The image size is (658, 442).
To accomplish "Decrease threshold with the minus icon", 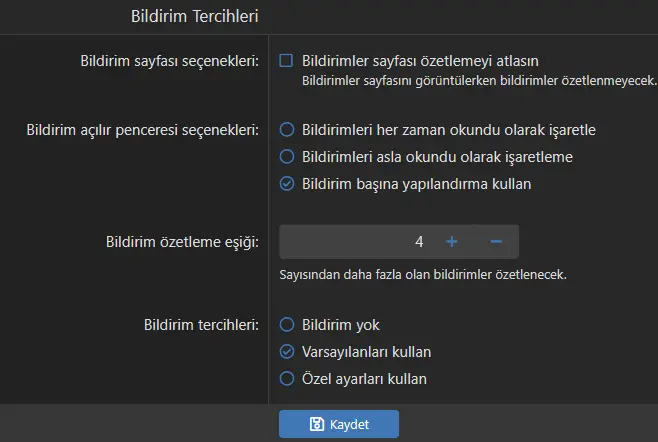I will coord(496,242).
